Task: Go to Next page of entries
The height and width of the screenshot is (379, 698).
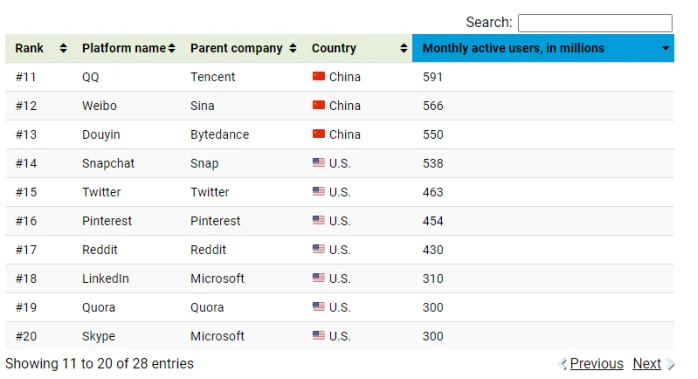Action: [647, 363]
